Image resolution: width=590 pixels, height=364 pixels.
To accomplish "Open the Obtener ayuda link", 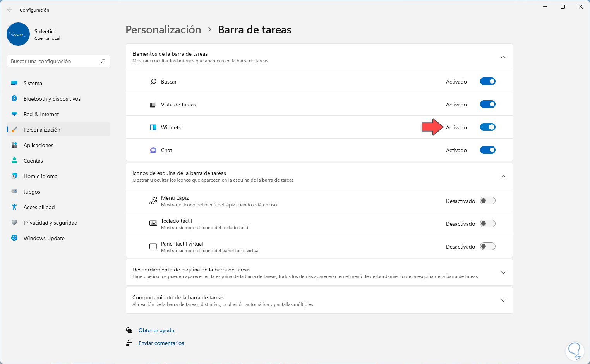I will (x=156, y=330).
